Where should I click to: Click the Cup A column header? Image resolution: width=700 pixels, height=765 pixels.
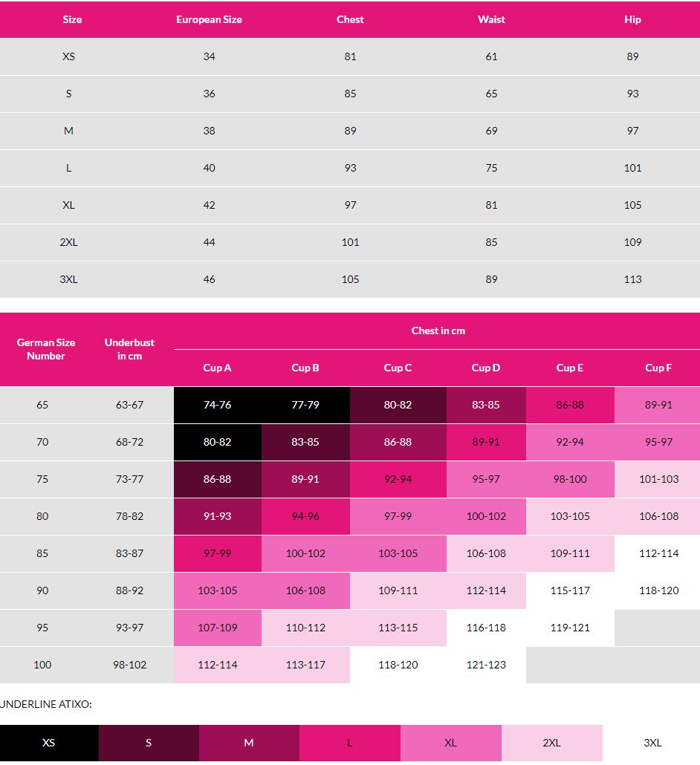click(x=217, y=368)
